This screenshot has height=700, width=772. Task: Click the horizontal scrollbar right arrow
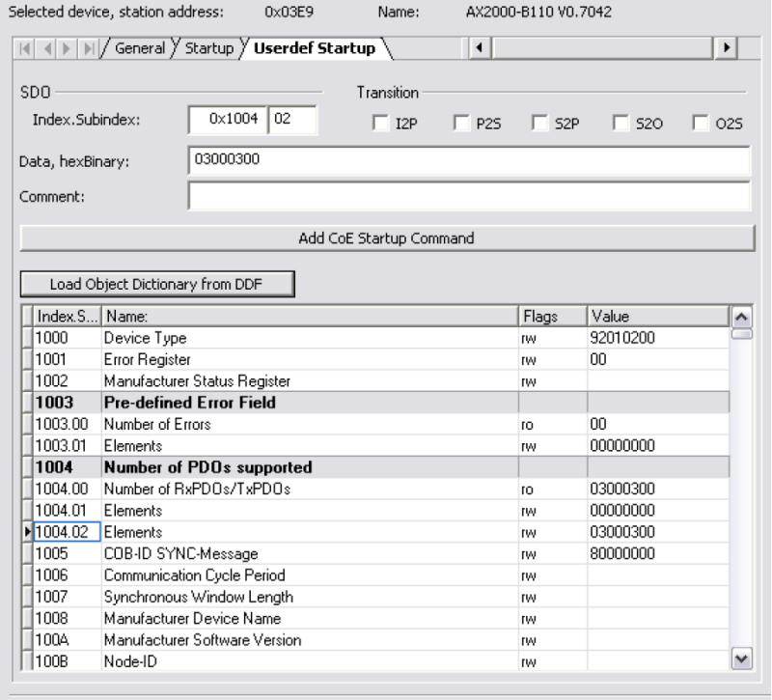726,48
